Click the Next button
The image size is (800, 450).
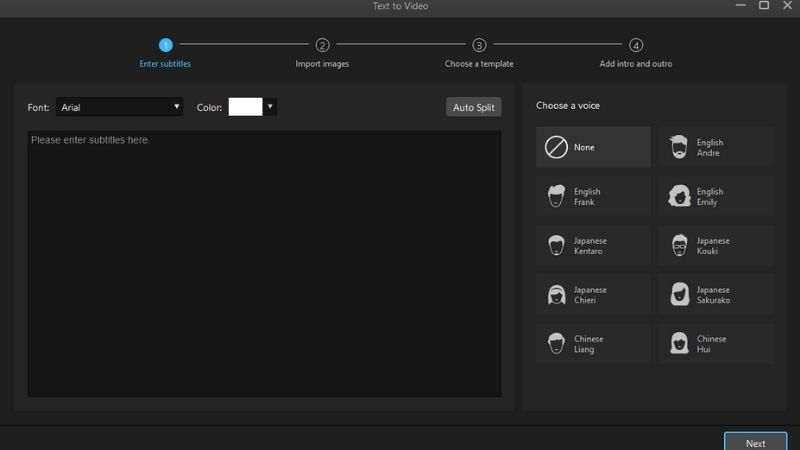click(755, 442)
